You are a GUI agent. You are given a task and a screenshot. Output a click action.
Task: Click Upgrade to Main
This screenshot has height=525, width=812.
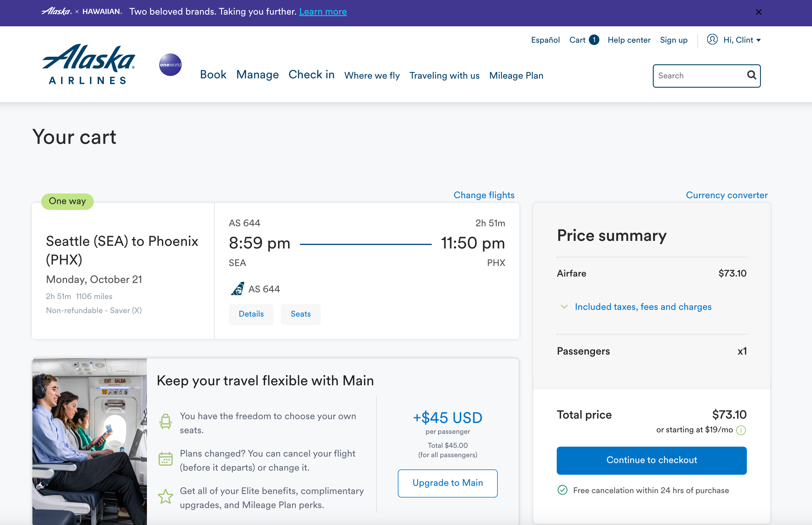[447, 483]
